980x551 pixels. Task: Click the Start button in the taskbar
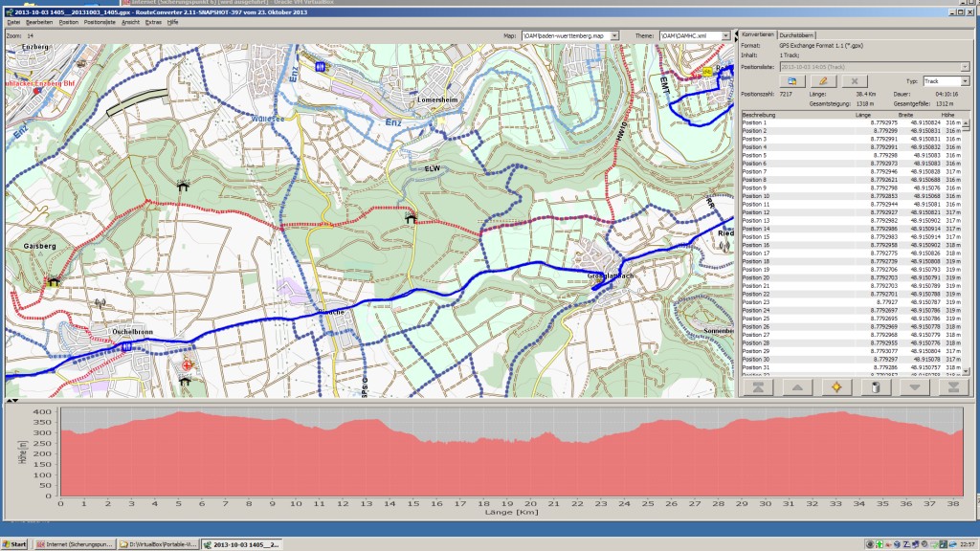pos(15,543)
